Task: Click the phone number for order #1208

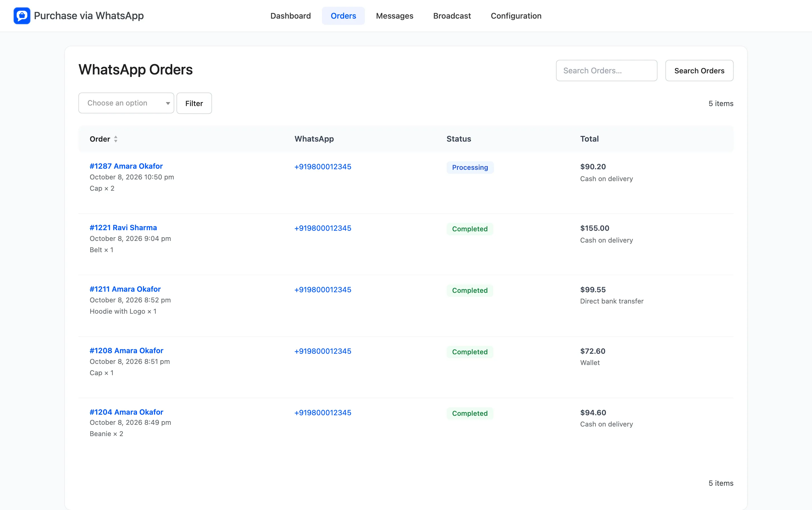Action: (x=323, y=351)
